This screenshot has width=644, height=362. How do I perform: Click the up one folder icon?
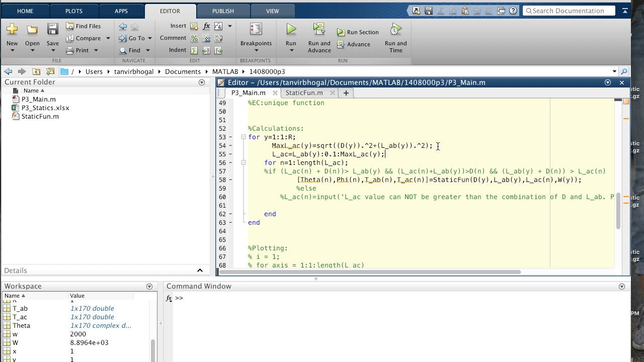[36, 71]
